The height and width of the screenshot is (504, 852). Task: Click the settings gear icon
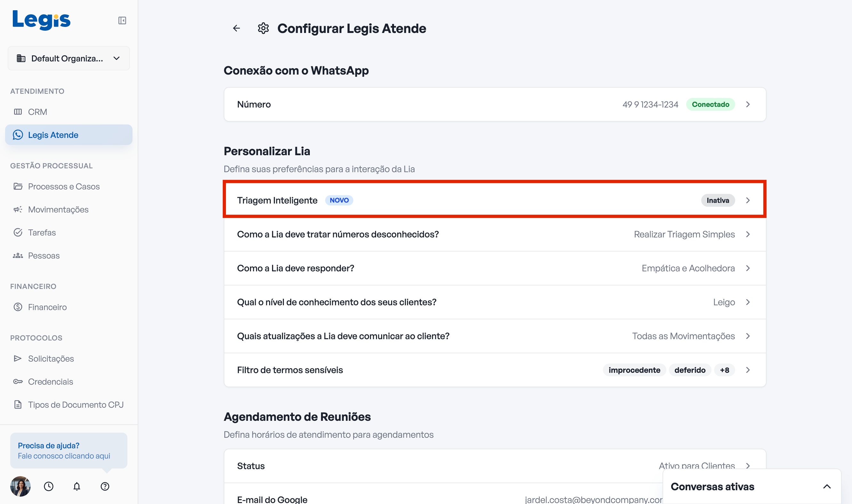pyautogui.click(x=263, y=28)
